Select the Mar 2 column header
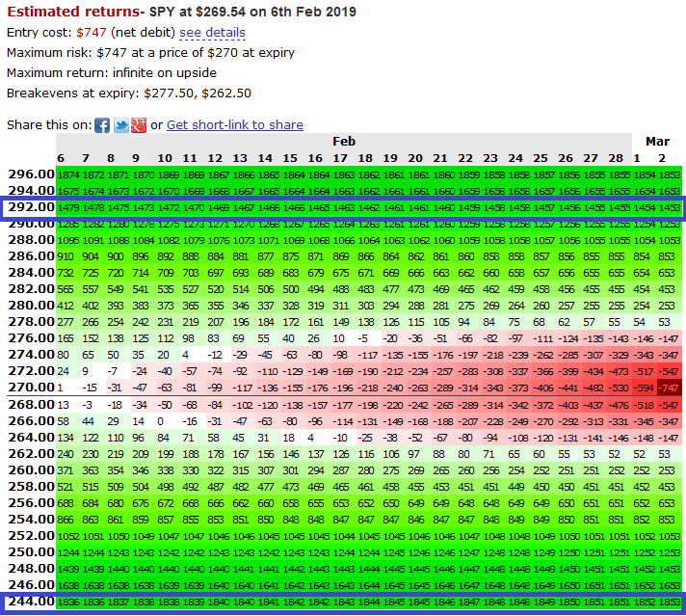The width and height of the screenshot is (686, 616). tap(662, 158)
